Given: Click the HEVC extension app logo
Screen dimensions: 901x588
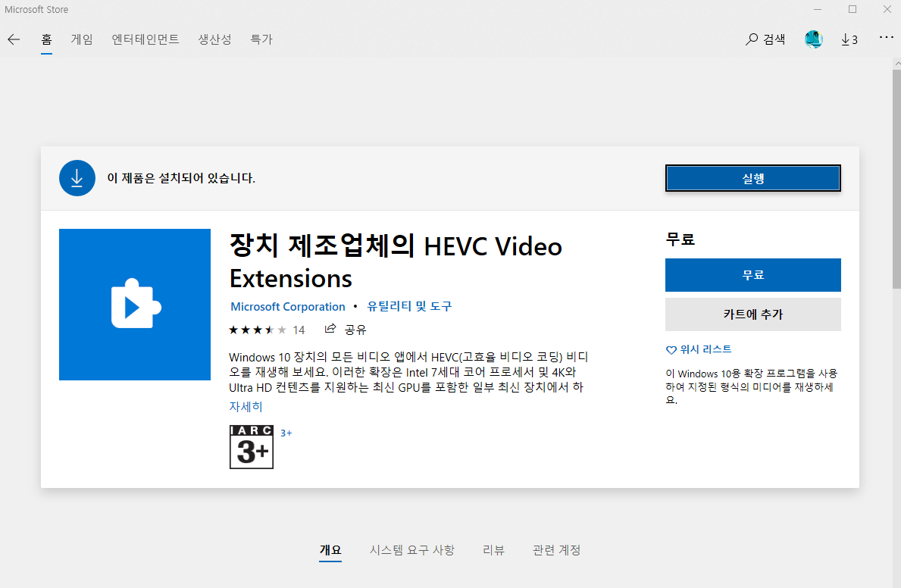Looking at the screenshot, I should pos(134,304).
